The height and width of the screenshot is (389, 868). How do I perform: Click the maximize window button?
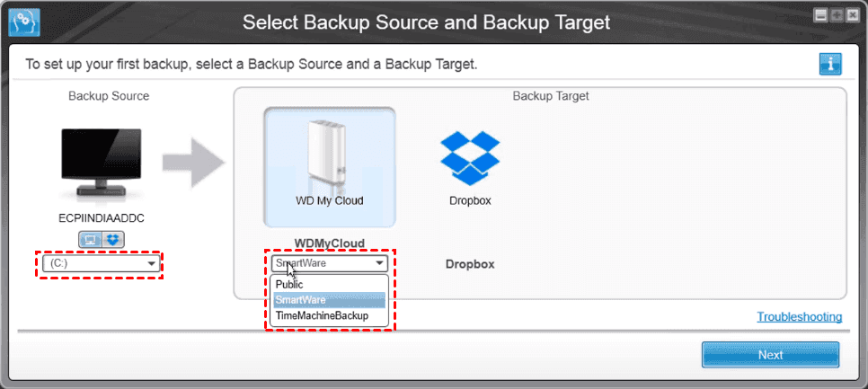click(835, 15)
